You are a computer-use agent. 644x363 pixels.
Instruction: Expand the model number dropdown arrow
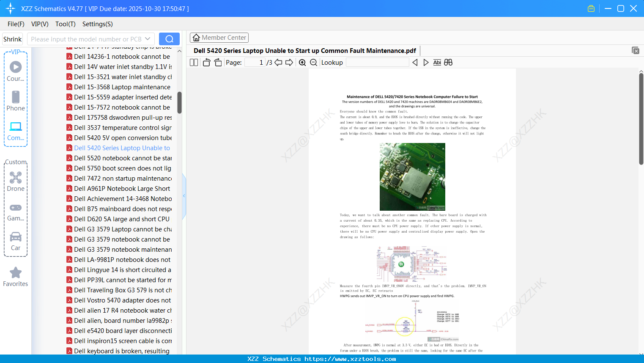pos(148,39)
